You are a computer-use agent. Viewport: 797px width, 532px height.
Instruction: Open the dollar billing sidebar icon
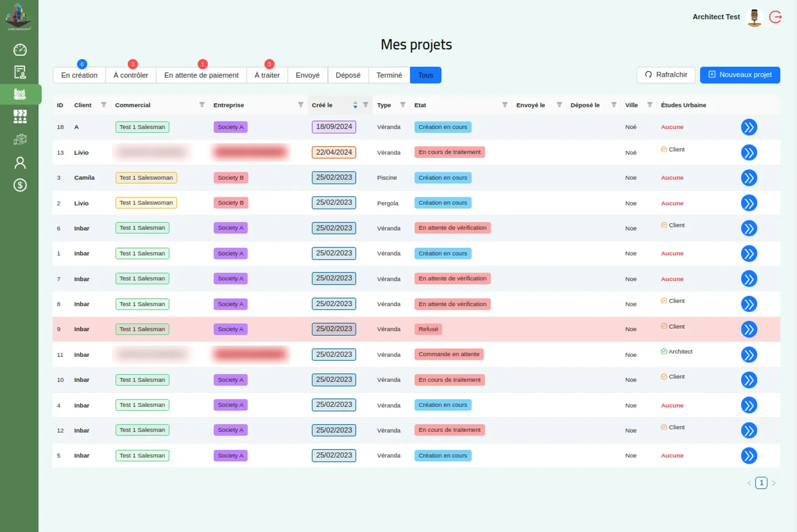click(20, 185)
